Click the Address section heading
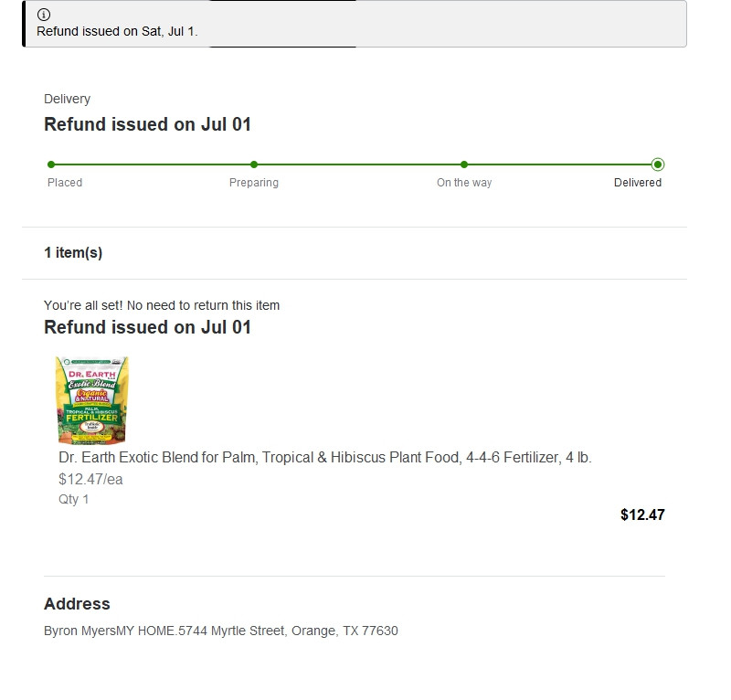Screen dimensions: 731x700 point(77,604)
